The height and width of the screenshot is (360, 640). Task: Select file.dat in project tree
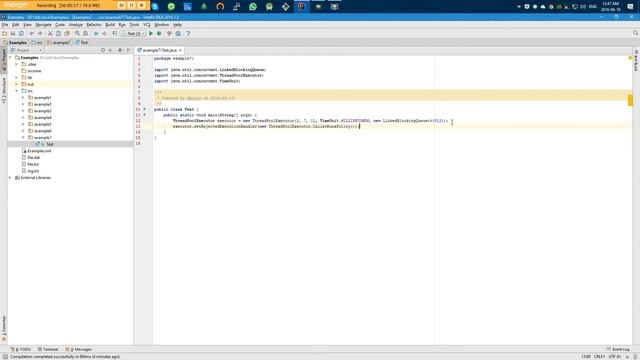click(x=31, y=158)
